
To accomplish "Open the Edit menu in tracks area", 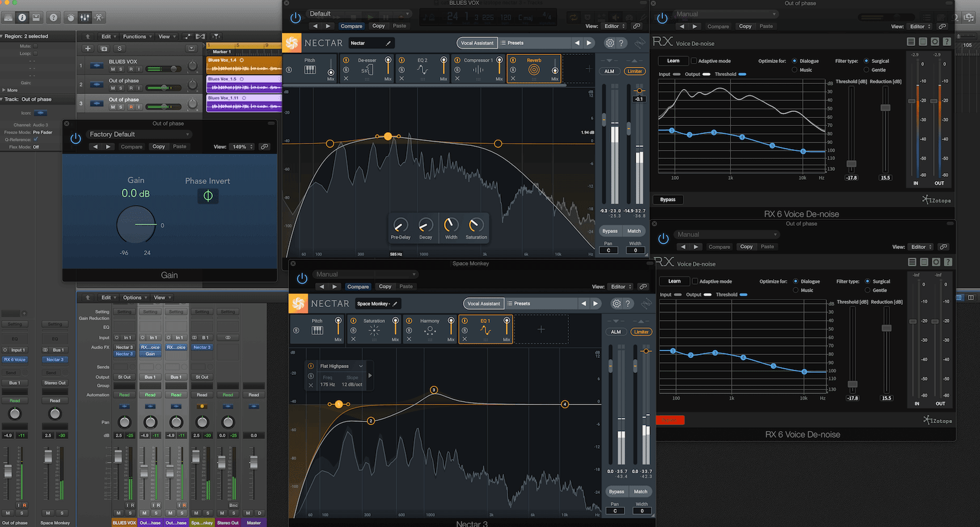I will (108, 36).
